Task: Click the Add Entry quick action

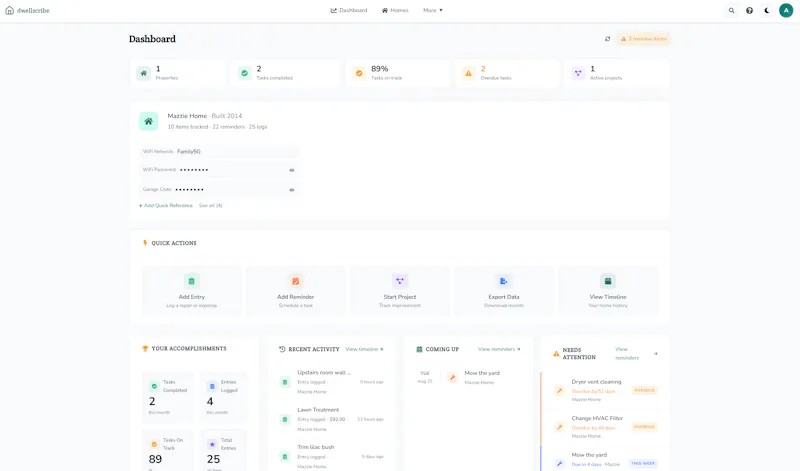Action: [x=191, y=290]
